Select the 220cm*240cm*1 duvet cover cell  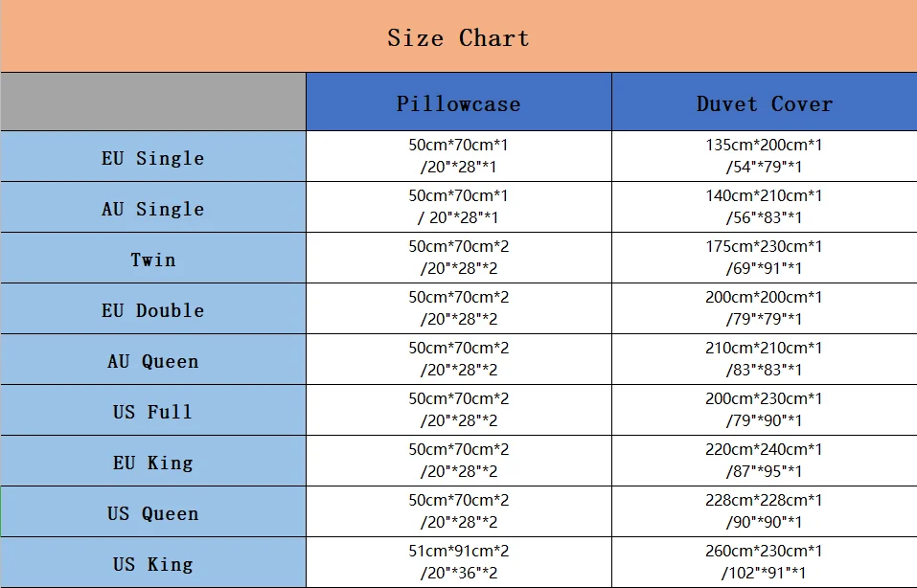pos(765,461)
